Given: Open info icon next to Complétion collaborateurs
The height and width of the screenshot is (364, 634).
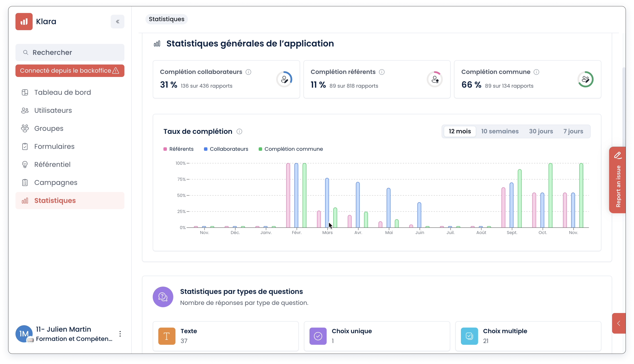Looking at the screenshot, I should pyautogui.click(x=248, y=72).
